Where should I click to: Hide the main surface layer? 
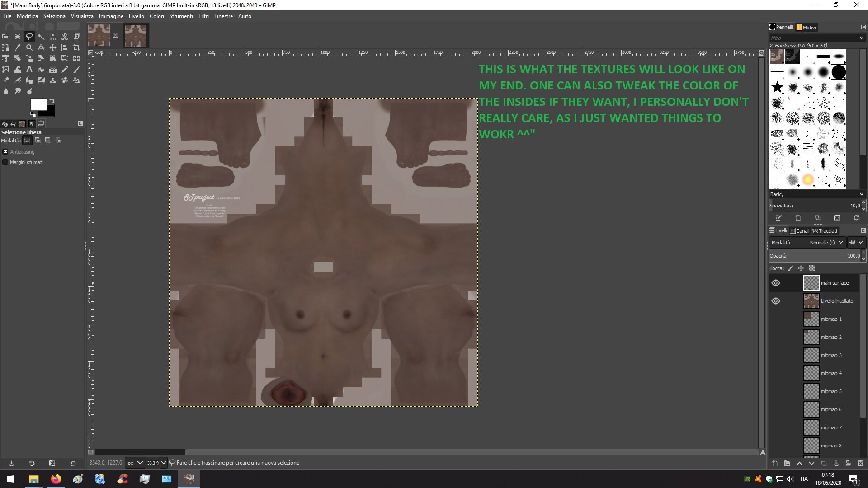point(776,283)
